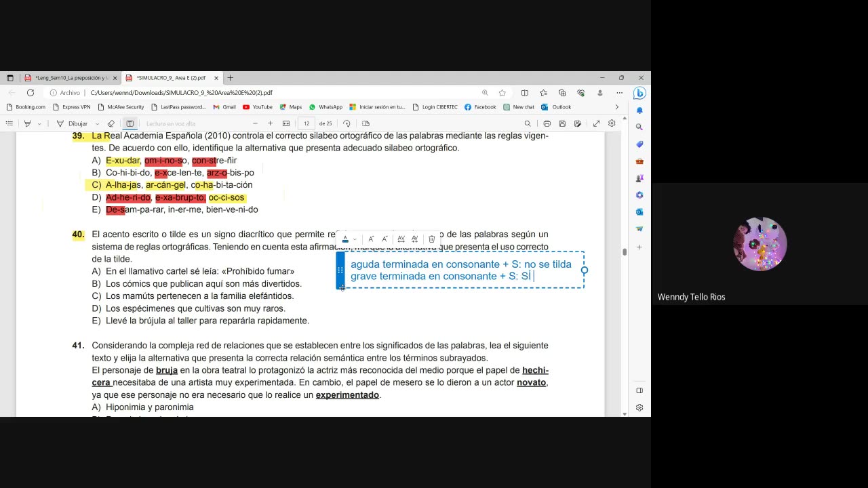This screenshot has height=488, width=868.
Task: Decrease text character spacing
Action: (414, 239)
